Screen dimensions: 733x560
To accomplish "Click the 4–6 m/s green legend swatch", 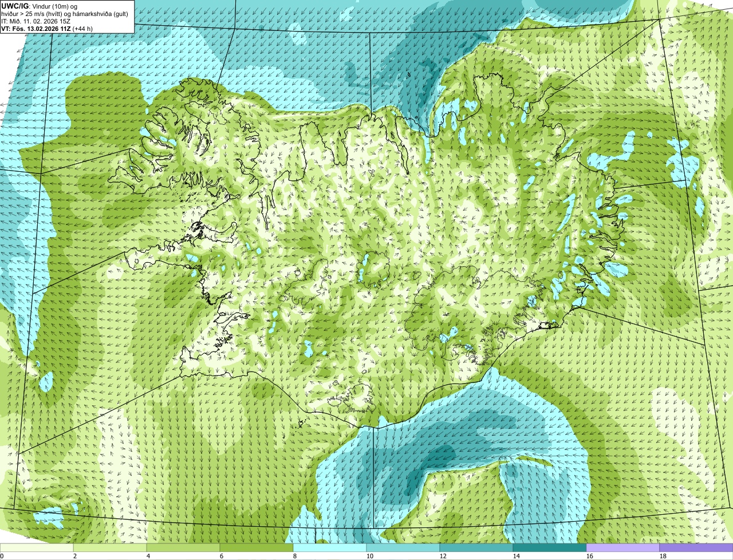I will (183, 547).
